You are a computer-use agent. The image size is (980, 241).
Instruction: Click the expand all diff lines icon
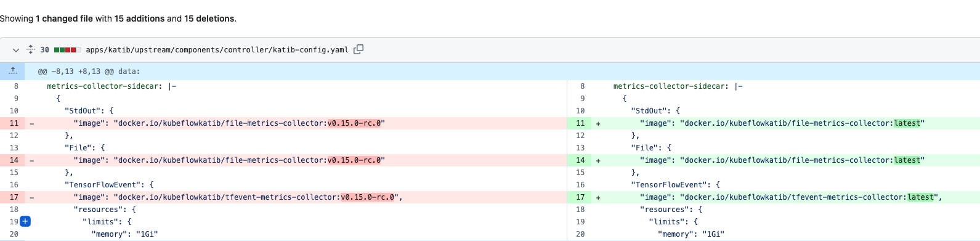coord(31,50)
